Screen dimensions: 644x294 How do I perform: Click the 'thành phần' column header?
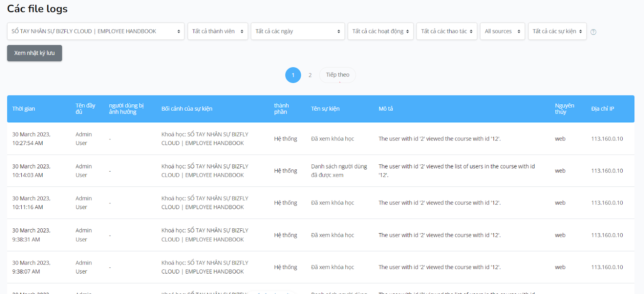click(281, 109)
